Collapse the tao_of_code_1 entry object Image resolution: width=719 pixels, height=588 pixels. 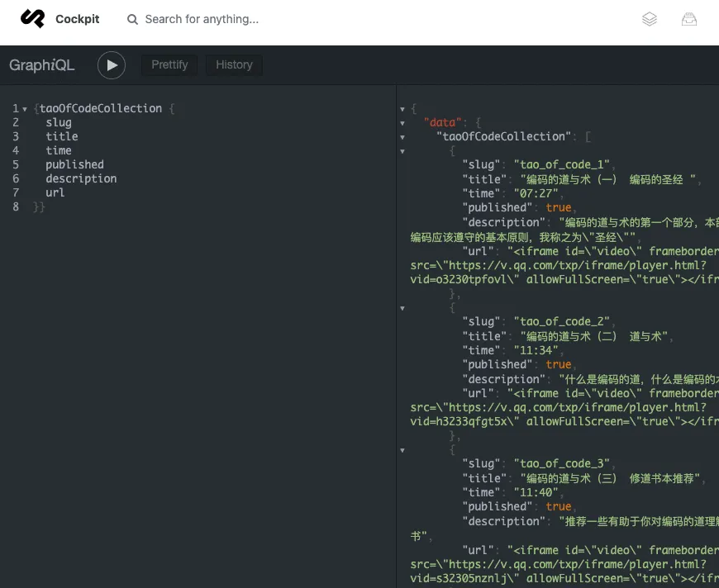(402, 151)
